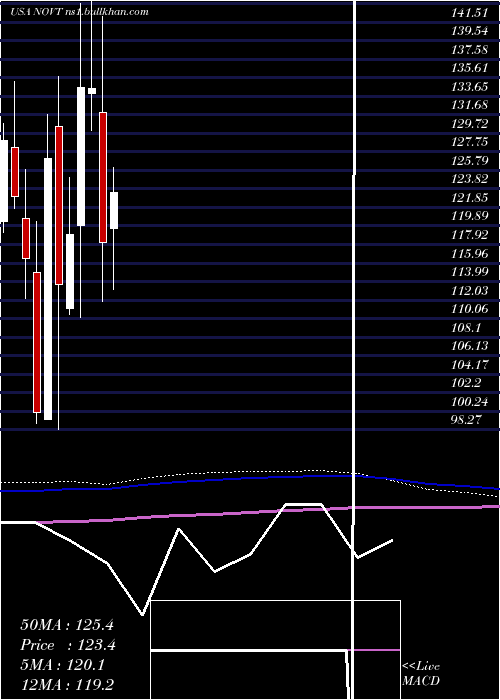
Task: Click the Live MACD label
Action: click(421, 674)
